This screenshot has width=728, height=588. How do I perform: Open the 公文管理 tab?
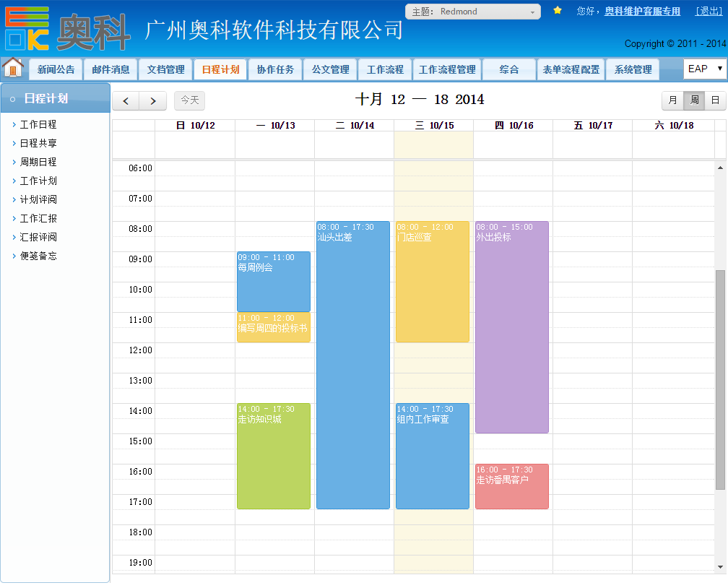pyautogui.click(x=330, y=69)
